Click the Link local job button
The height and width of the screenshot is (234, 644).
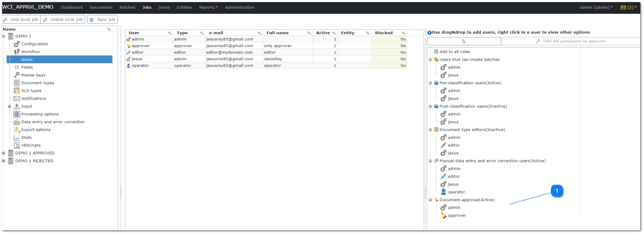tap(21, 20)
